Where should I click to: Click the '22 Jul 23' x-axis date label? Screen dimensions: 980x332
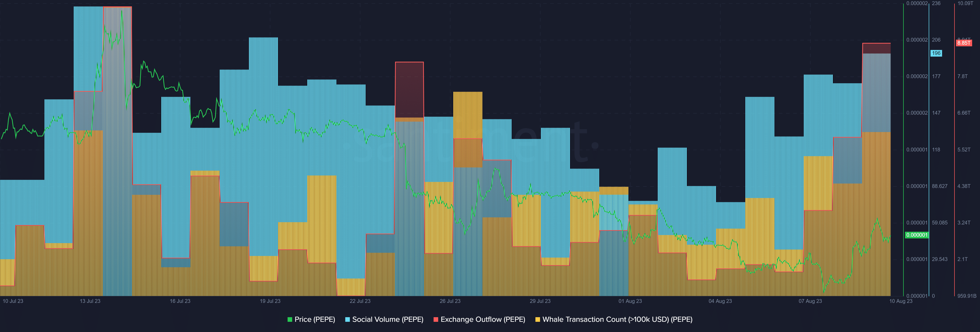[360, 301]
